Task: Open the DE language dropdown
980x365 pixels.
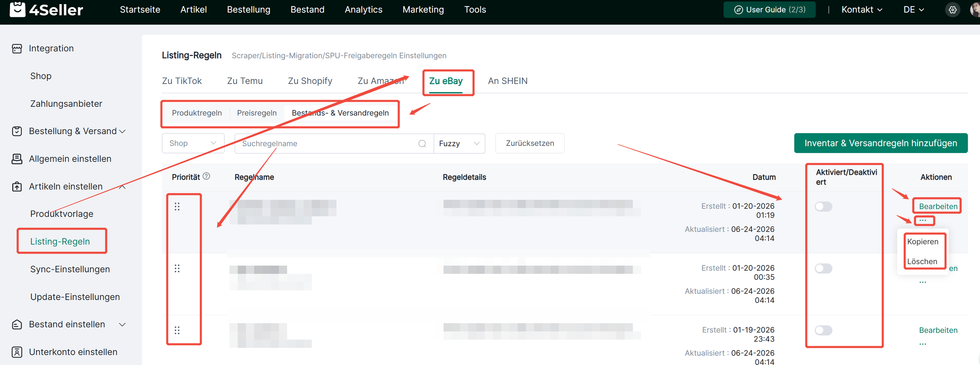Action: (x=913, y=10)
